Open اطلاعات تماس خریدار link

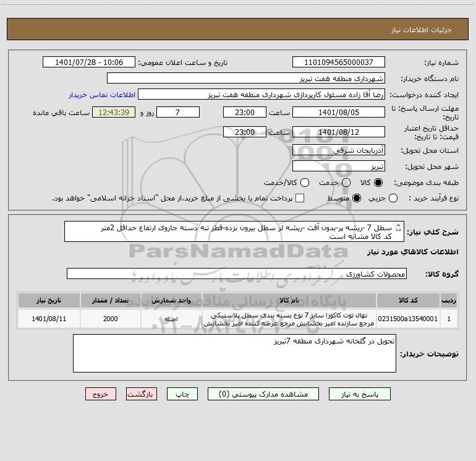click(102, 95)
